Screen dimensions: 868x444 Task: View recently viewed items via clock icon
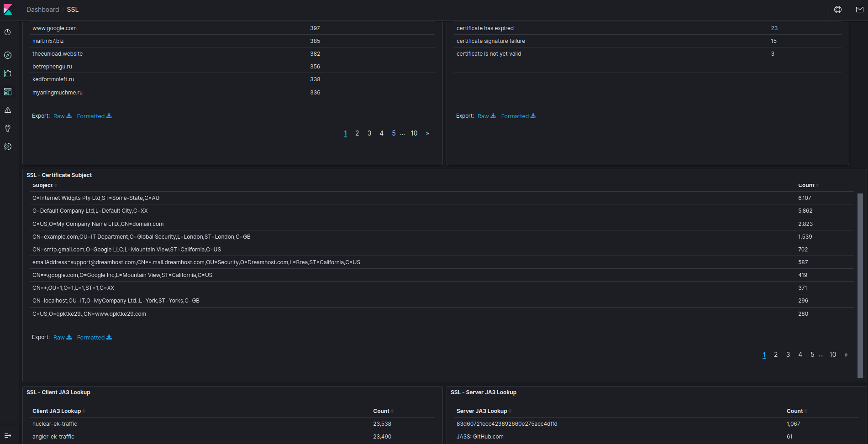coord(8,32)
